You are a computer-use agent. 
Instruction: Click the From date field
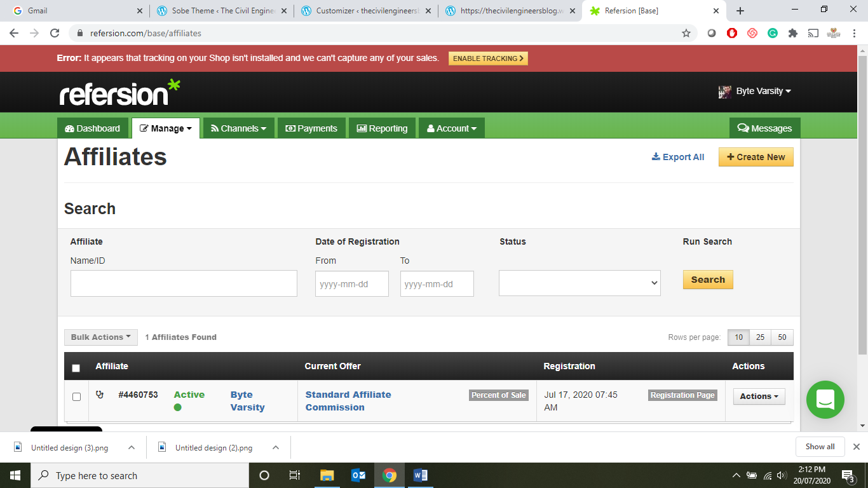point(352,283)
